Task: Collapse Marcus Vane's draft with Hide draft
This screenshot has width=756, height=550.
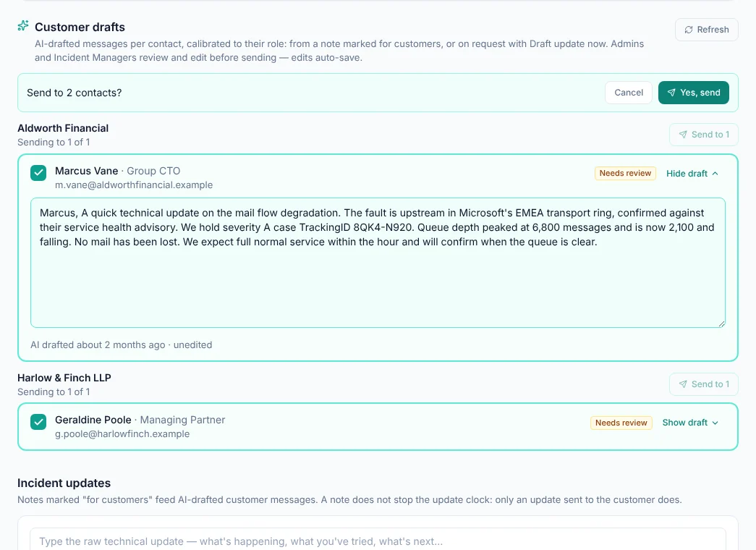Action: (x=692, y=173)
